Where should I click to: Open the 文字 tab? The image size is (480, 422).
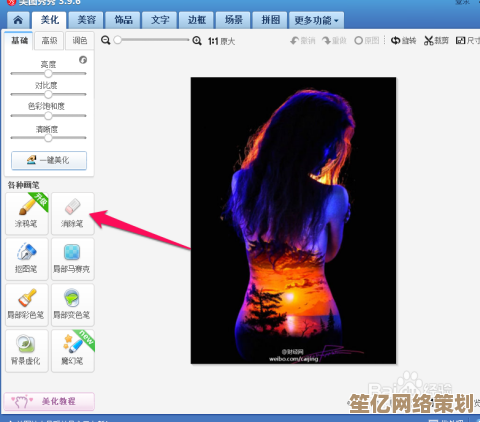pos(160,20)
